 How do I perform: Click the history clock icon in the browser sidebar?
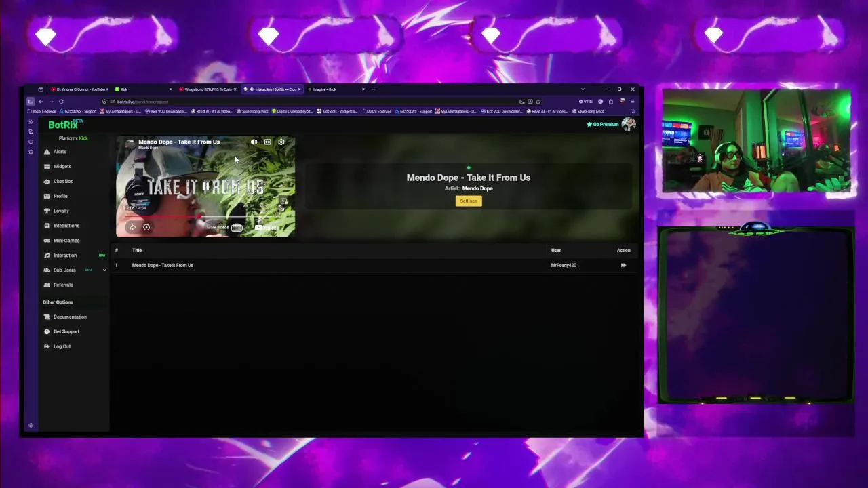pyautogui.click(x=31, y=142)
